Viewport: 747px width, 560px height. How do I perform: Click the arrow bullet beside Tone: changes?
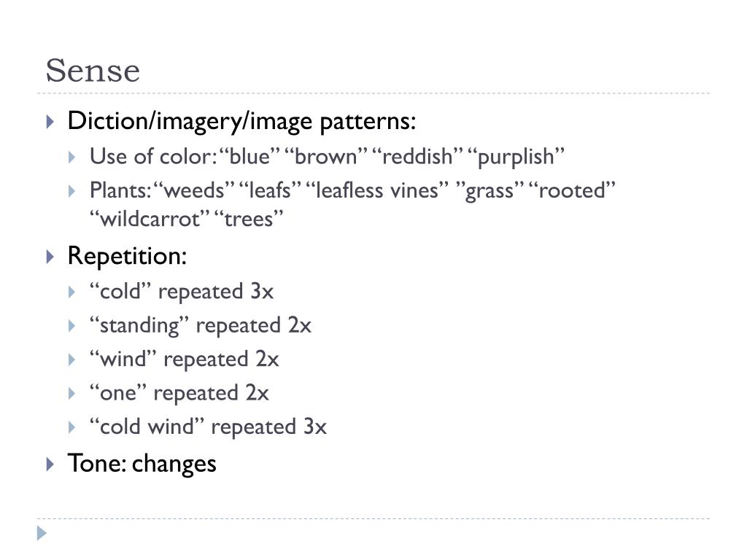click(x=50, y=464)
